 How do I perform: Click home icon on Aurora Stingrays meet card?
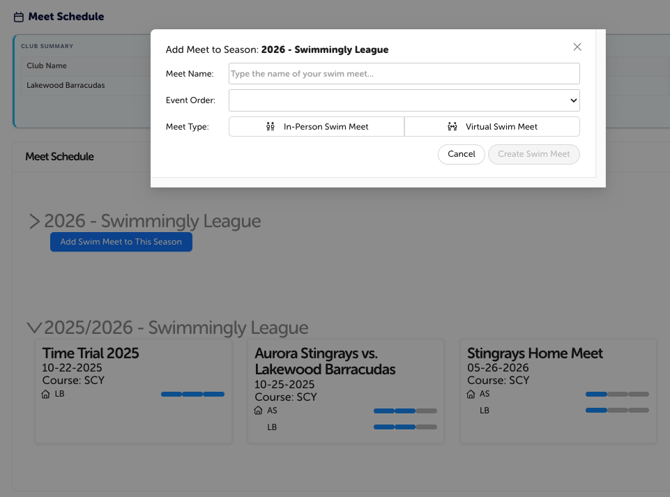(258, 410)
